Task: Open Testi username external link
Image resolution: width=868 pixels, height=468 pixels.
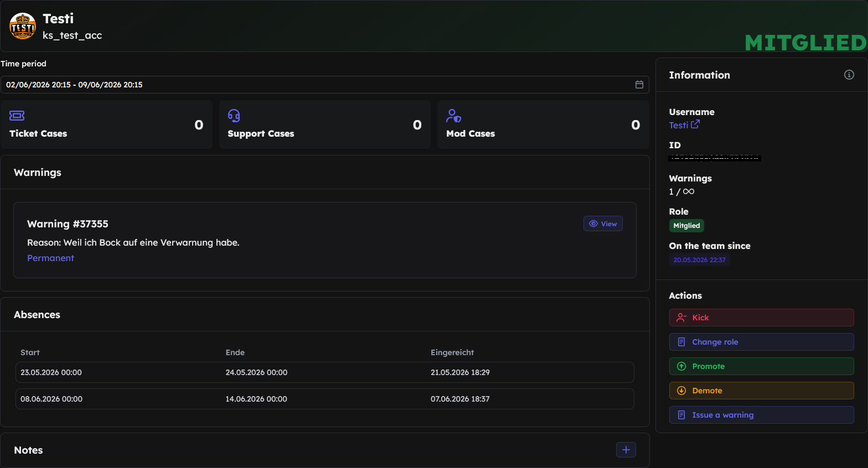Action: click(x=684, y=125)
